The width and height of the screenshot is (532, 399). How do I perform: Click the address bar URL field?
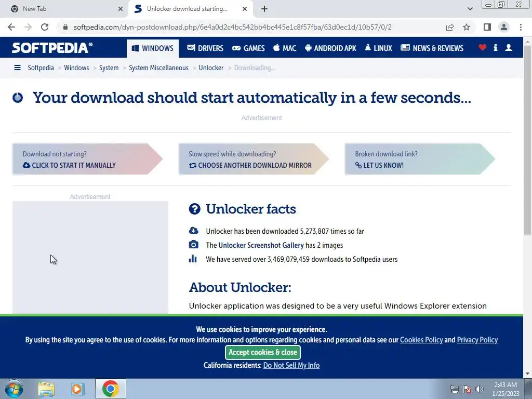[x=232, y=27]
